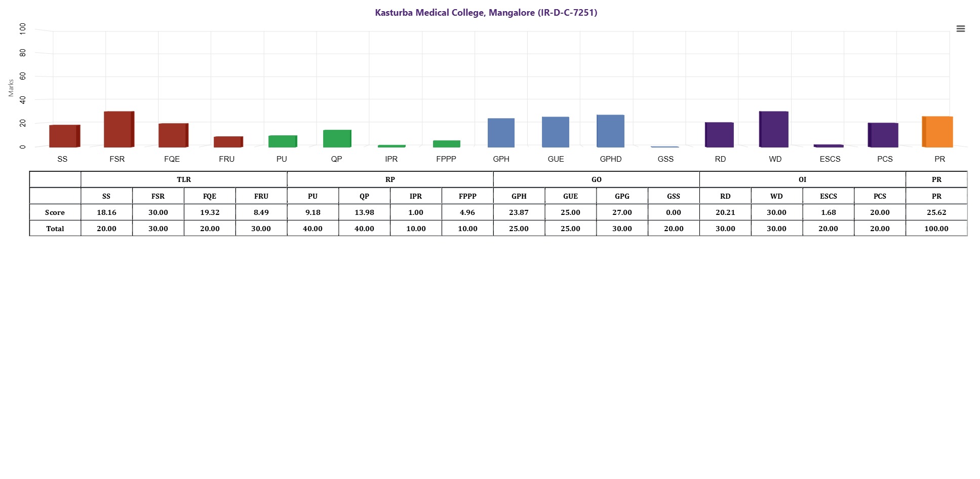The image size is (980, 479).
Task: Click the purple RD bar
Action: click(719, 135)
